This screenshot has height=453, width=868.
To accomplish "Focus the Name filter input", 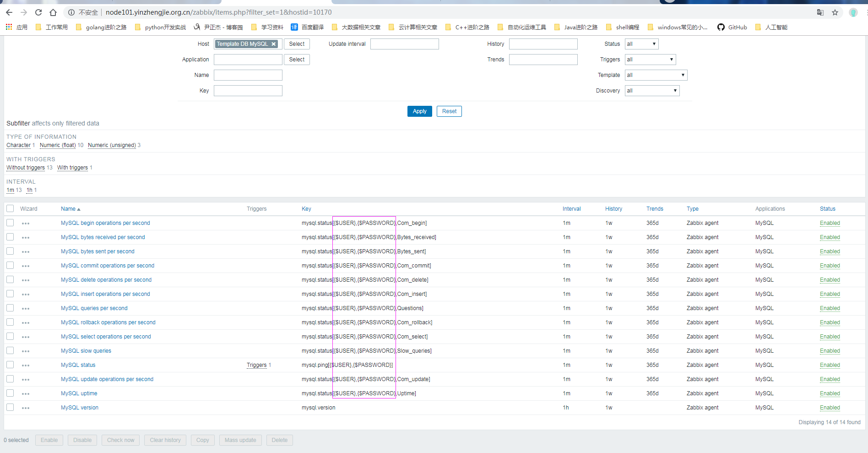I will [x=248, y=75].
